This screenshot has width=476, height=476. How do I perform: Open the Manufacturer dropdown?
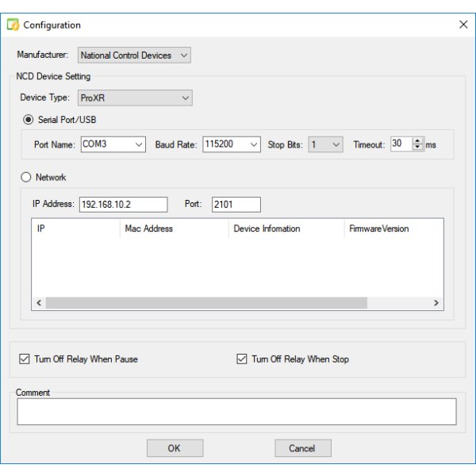click(x=134, y=56)
